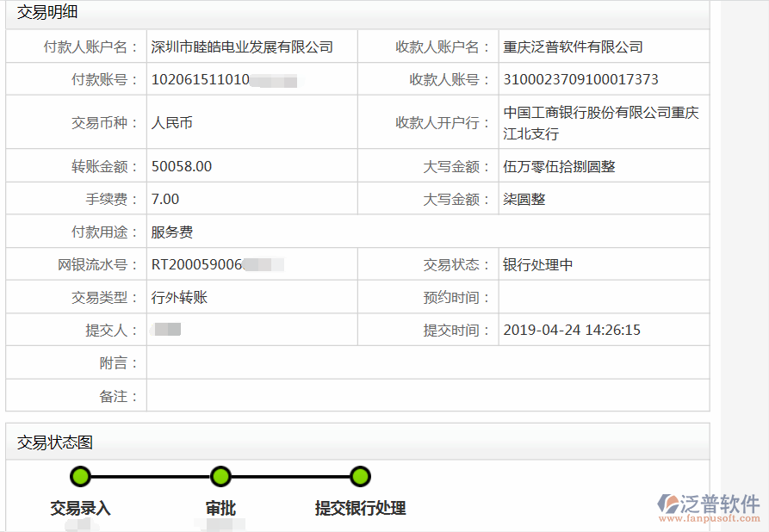
Task: Click the 交易录入 status label text
Action: click(79, 507)
